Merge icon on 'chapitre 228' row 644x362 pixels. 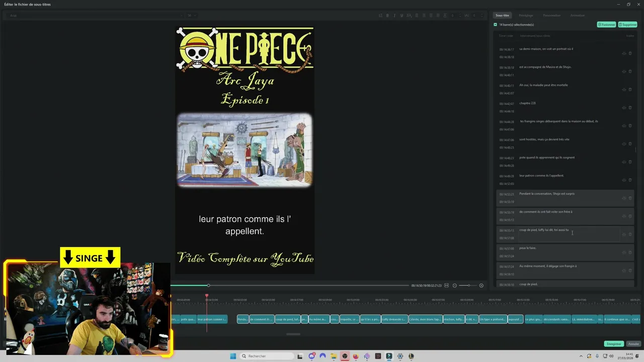624,108
